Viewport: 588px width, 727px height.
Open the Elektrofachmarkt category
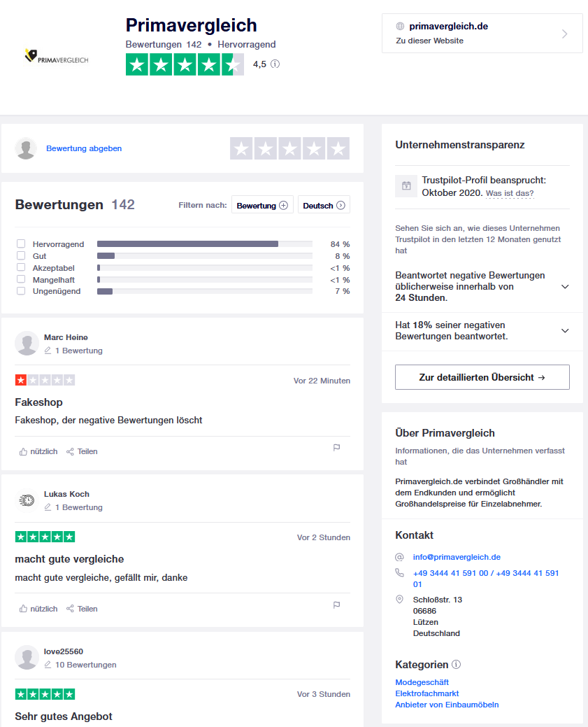pos(426,693)
